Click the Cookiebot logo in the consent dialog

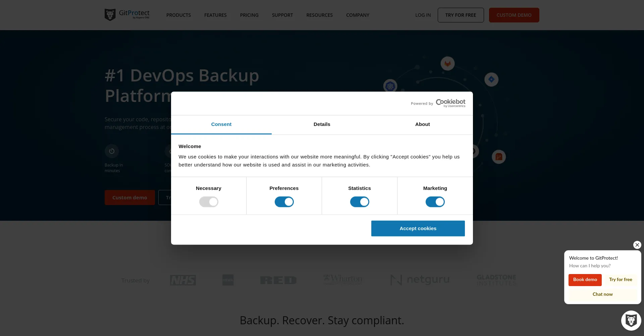click(x=450, y=103)
